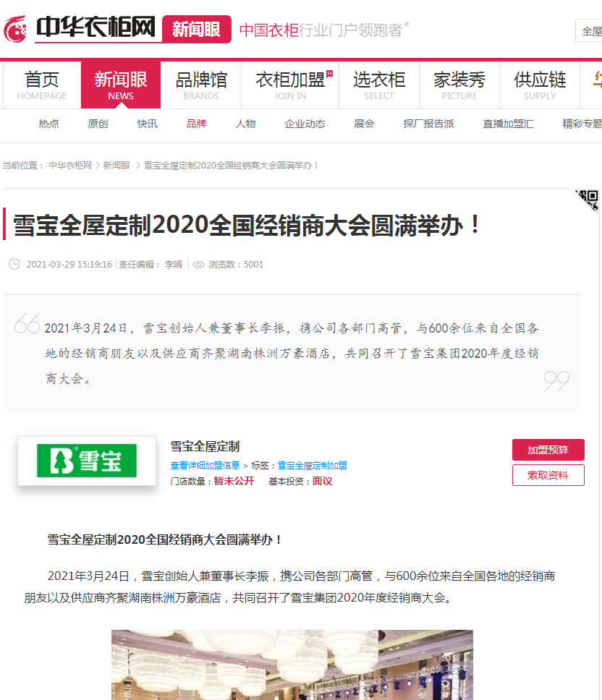Click the 加盟预算 red button
602x700 pixels.
[548, 450]
